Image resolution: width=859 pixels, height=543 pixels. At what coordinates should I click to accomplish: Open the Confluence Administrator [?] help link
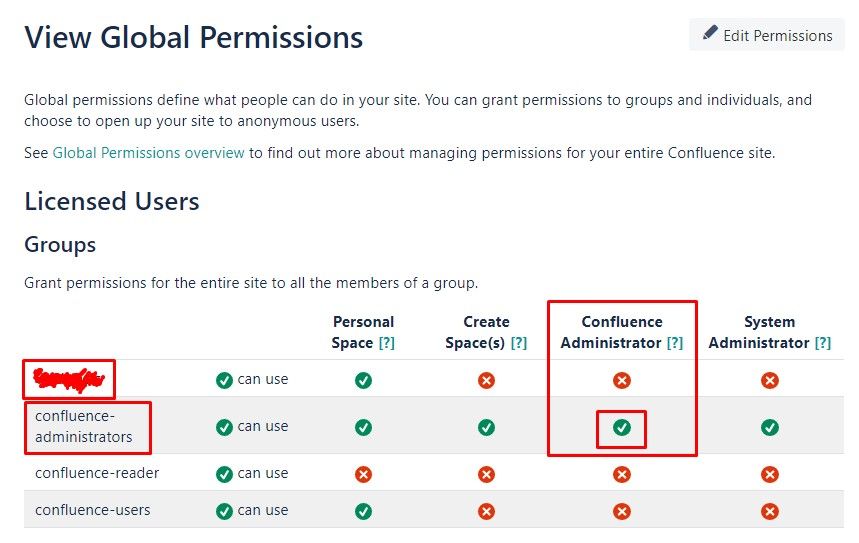tap(674, 343)
